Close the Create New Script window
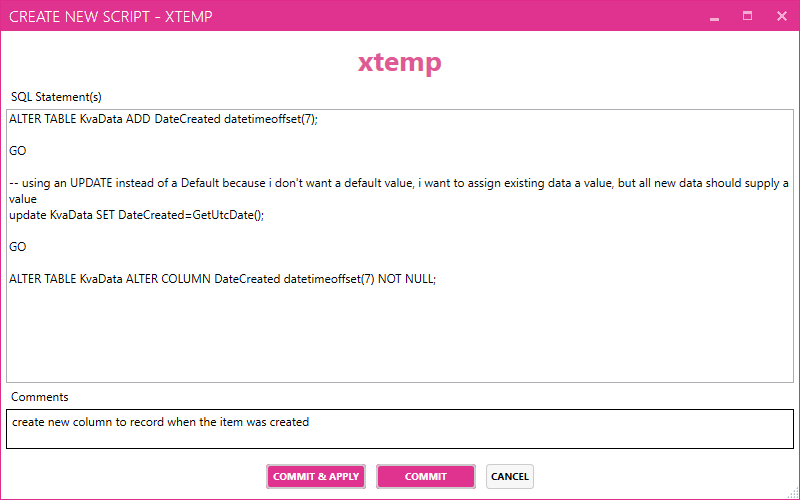This screenshot has height=500, width=800. click(x=782, y=16)
